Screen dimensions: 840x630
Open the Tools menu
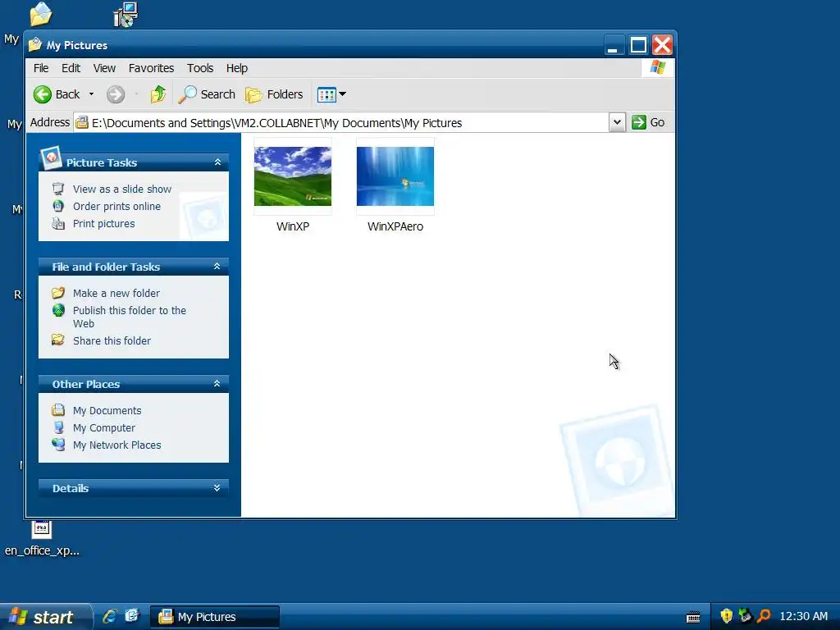click(200, 68)
